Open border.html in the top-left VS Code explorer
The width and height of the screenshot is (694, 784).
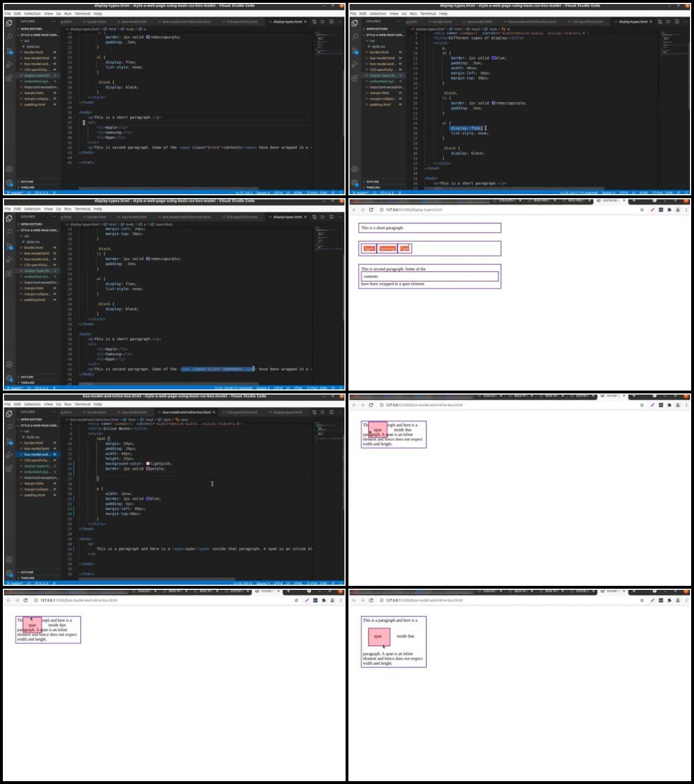(33, 53)
